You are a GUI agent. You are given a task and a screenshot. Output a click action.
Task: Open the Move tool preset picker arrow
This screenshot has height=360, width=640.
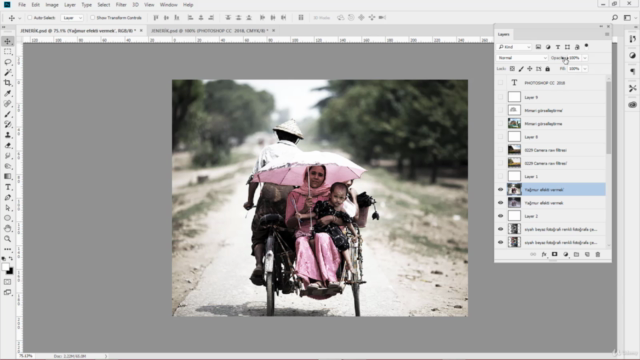(x=20, y=18)
